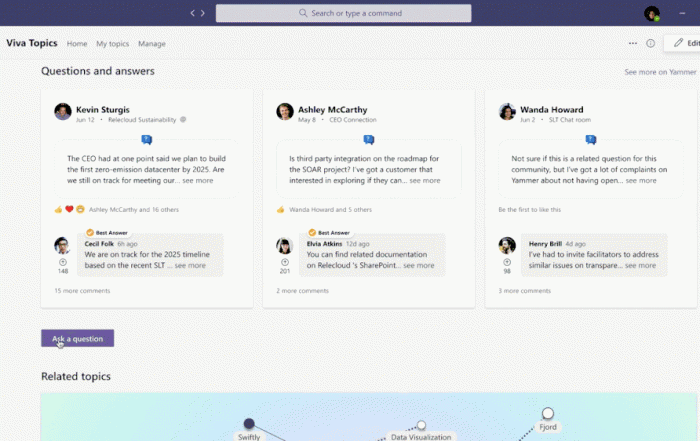Click the Cecil Folk name
The image size is (700, 441).
99,244
